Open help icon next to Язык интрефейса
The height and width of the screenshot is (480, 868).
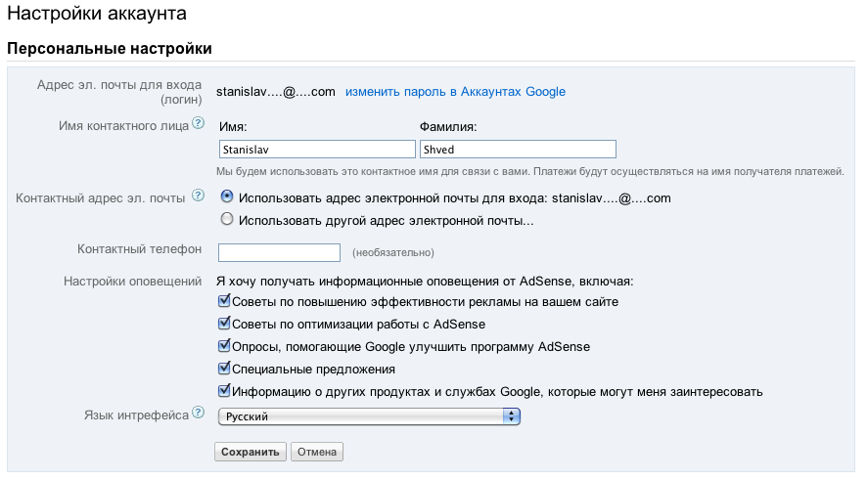198,415
